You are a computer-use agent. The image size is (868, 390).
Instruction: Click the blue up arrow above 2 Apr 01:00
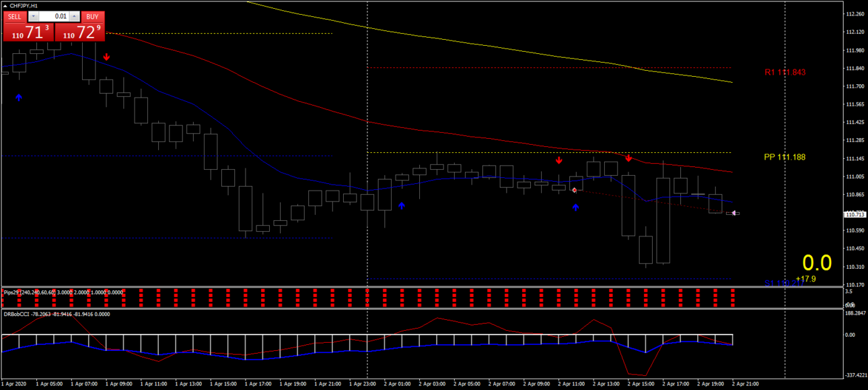click(x=402, y=205)
